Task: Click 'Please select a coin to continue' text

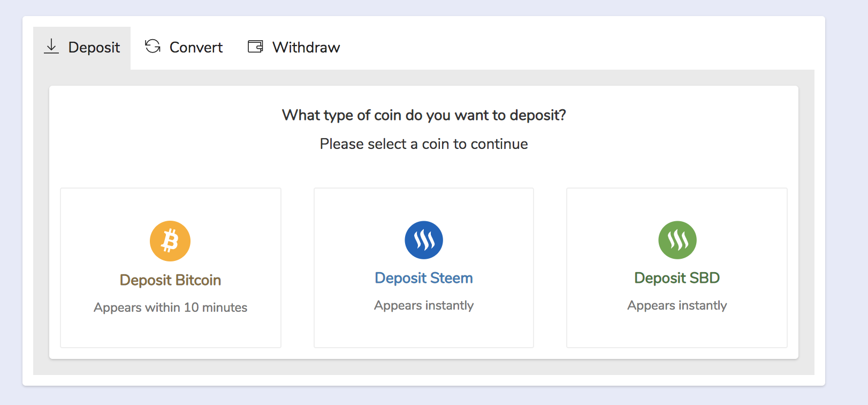Action: pos(424,144)
